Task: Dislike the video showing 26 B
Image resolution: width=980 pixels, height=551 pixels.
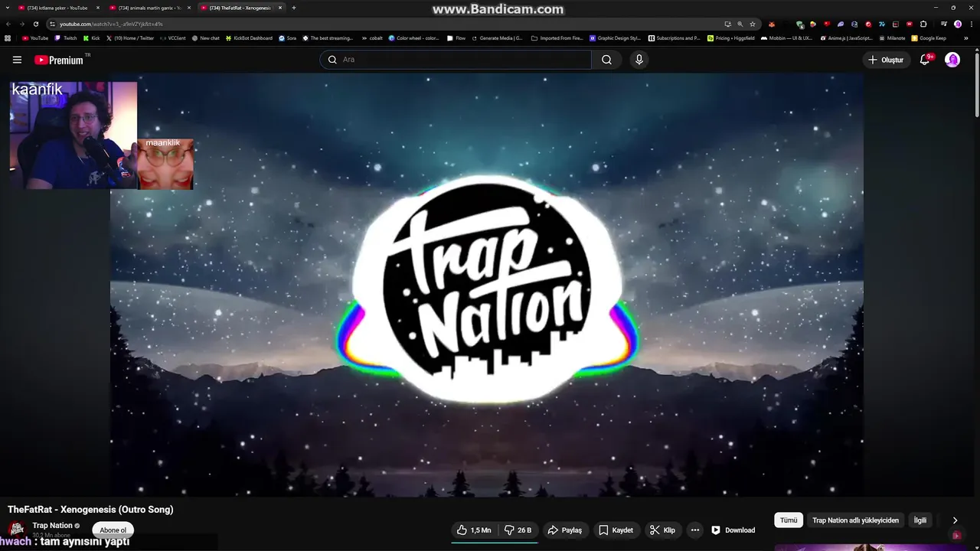Action: pos(518,530)
